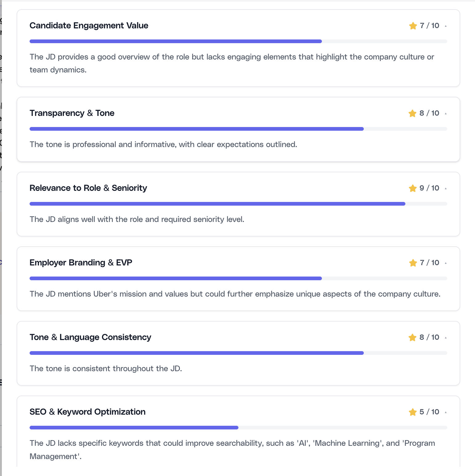Image resolution: width=475 pixels, height=476 pixels.
Task: Select the Transparency & Tone heading
Action: click(72, 113)
